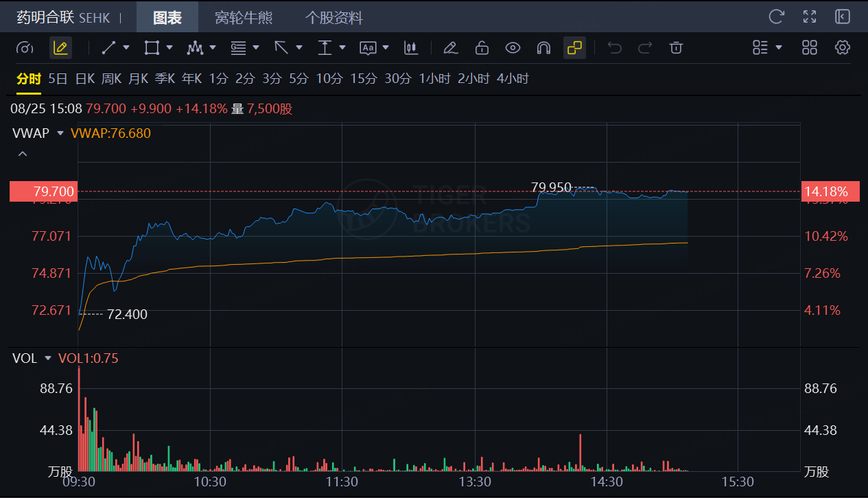Image resolution: width=868 pixels, height=498 pixels.
Task: Delete drawings with trash icon
Action: click(676, 47)
